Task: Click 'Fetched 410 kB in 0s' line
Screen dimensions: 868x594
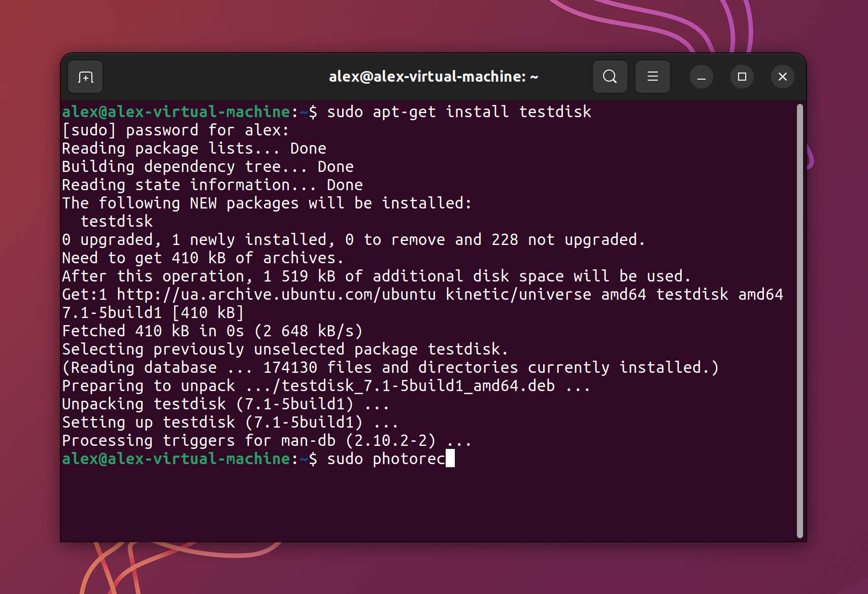Action: (212, 331)
